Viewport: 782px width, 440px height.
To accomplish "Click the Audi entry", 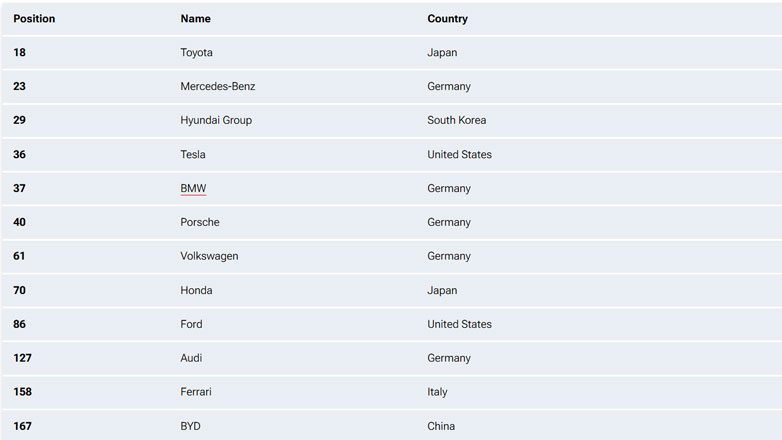I will pyautogui.click(x=192, y=358).
